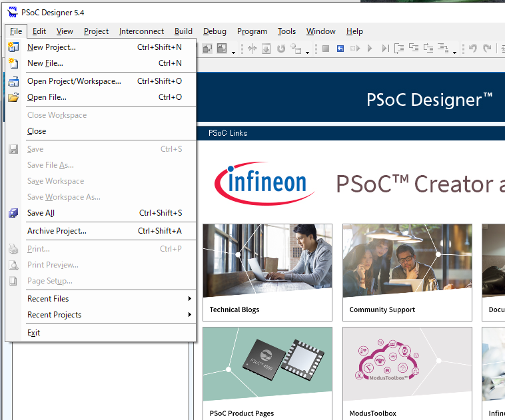Viewport: 505px width, 420px height.
Task: Open dropdown arrow after layout-squares icons
Action: [x=233, y=53]
